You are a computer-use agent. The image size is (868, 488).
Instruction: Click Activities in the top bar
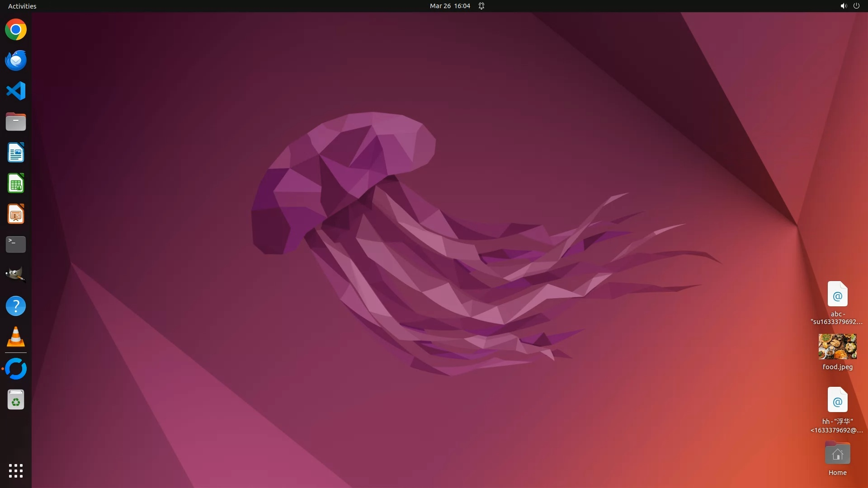click(22, 6)
